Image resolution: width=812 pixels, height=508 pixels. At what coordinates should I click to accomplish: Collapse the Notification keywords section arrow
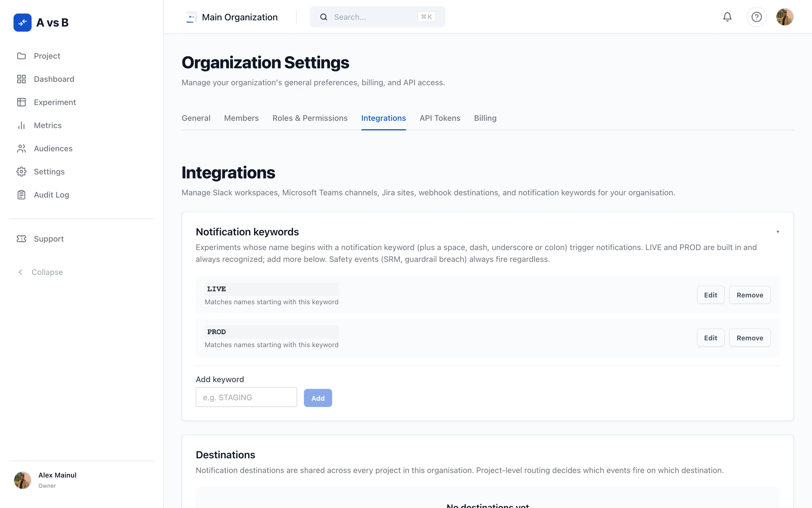(x=778, y=232)
